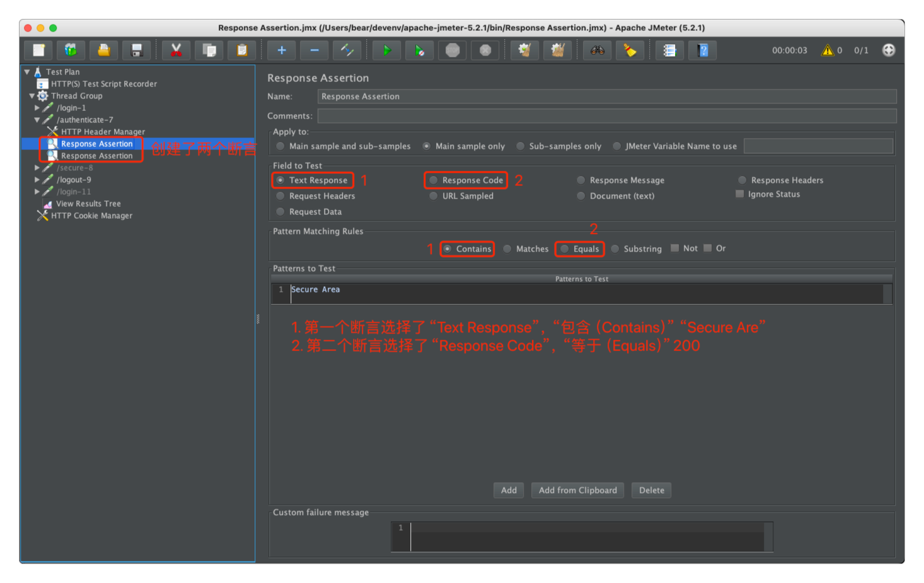
Task: Click Add from Clipboard button
Action: pos(577,490)
